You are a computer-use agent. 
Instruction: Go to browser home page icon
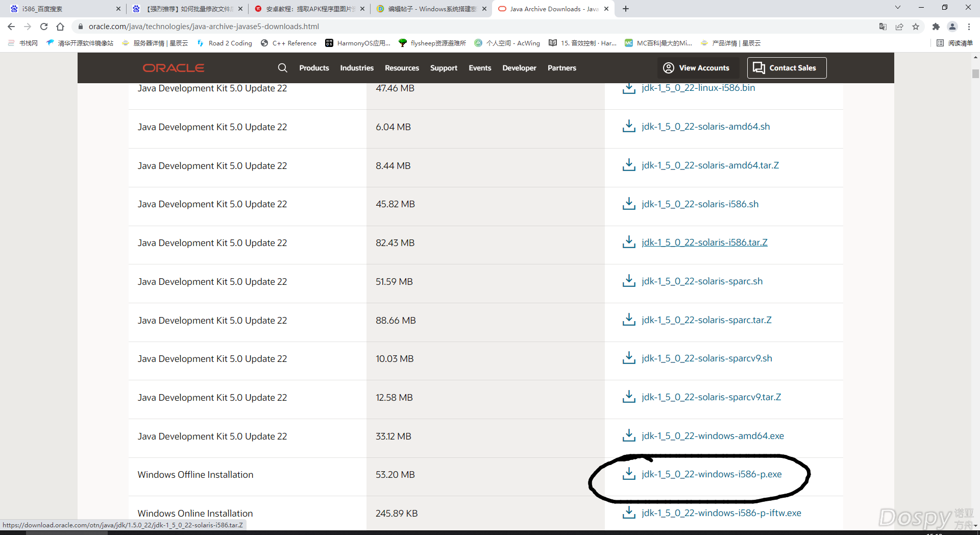[x=60, y=27]
